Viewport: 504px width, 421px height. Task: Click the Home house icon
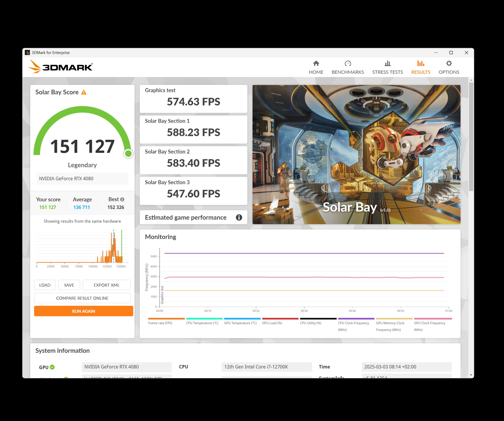pyautogui.click(x=316, y=64)
